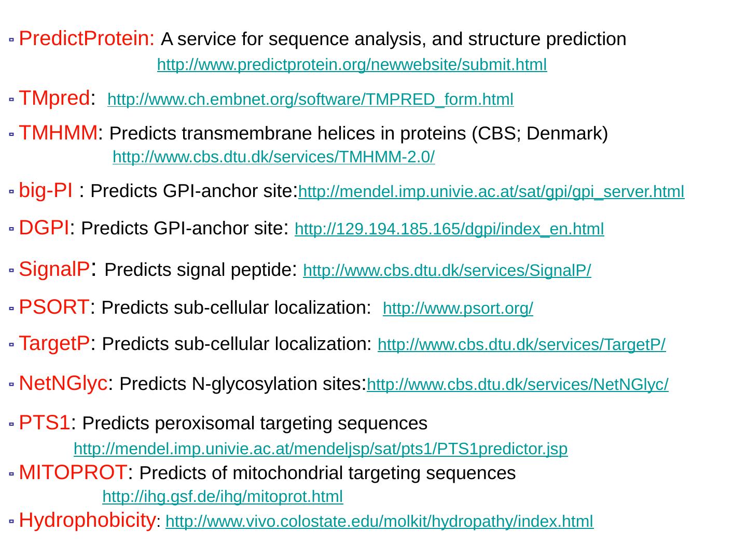Select the red MITOPROT heading text
This screenshot has height=560, width=747.
click(x=73, y=473)
